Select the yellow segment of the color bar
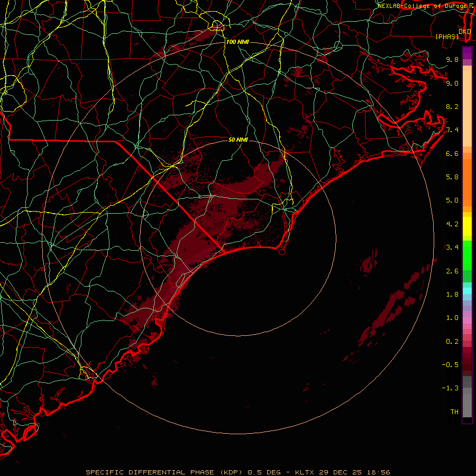Image resolution: width=476 pixels, height=476 pixels. (x=467, y=226)
